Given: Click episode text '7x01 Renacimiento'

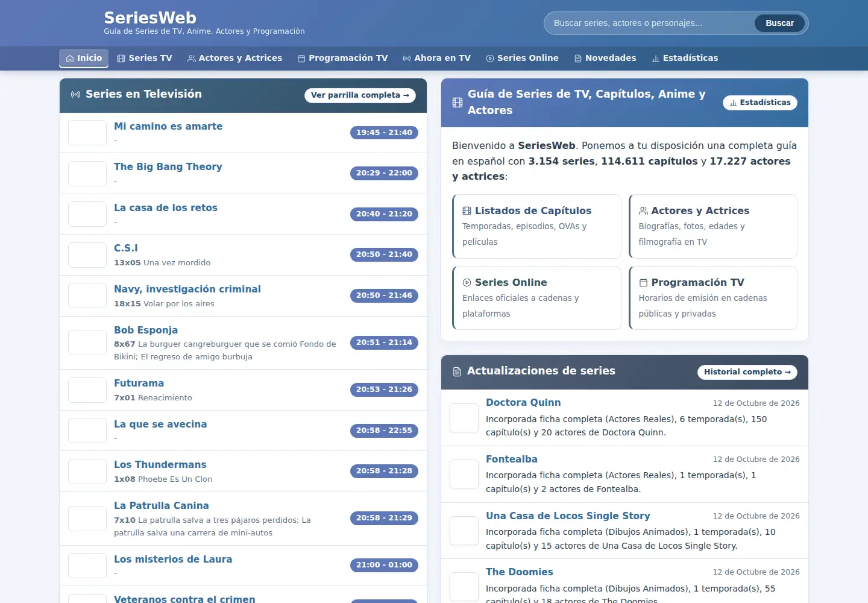Looking at the screenshot, I should pyautogui.click(x=153, y=398).
